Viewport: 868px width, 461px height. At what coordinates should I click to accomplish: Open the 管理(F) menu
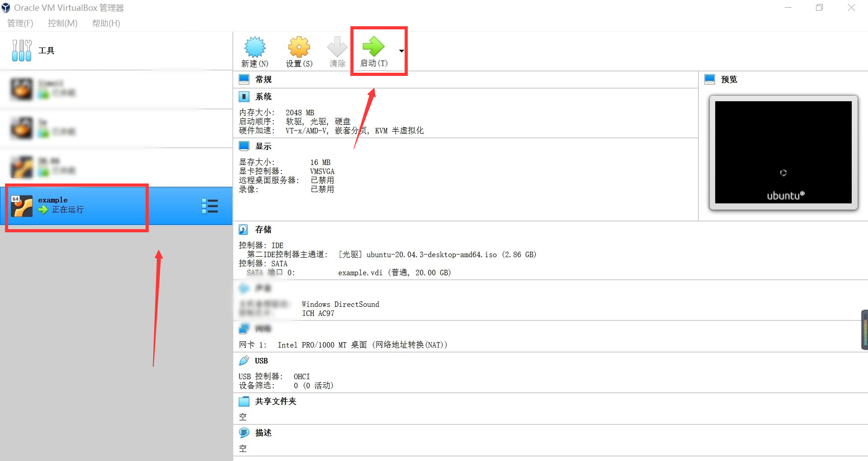pos(20,23)
